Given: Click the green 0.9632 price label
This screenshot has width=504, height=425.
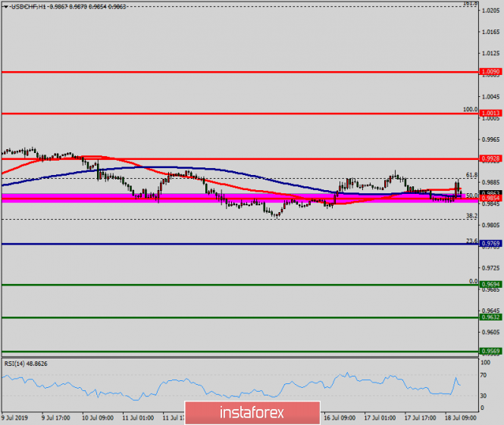Looking at the screenshot, I should [490, 317].
